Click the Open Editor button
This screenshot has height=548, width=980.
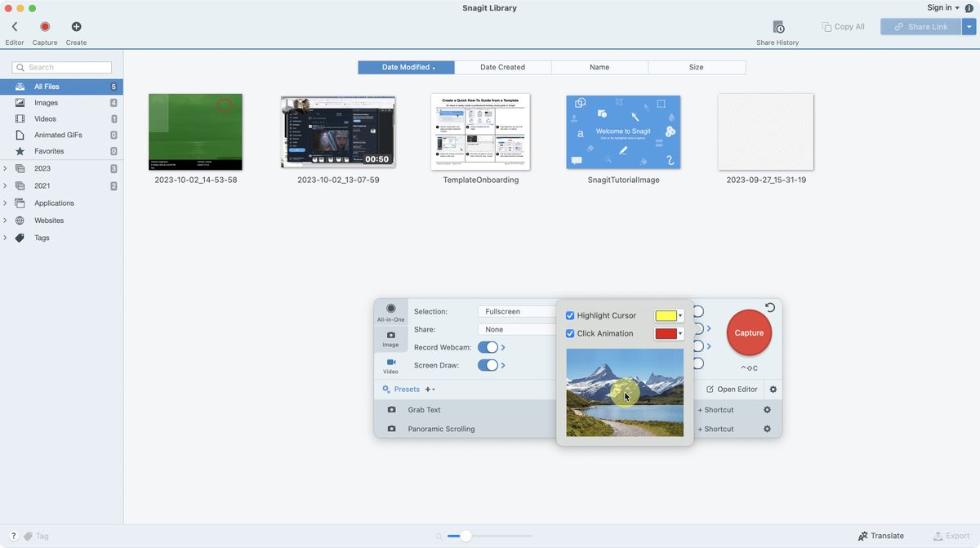[731, 389]
